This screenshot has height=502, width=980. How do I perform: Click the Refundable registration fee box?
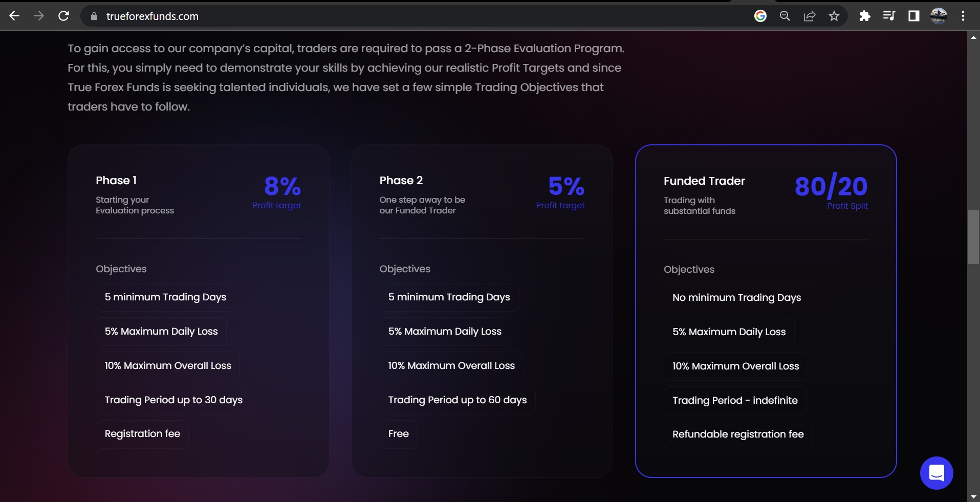(x=738, y=434)
